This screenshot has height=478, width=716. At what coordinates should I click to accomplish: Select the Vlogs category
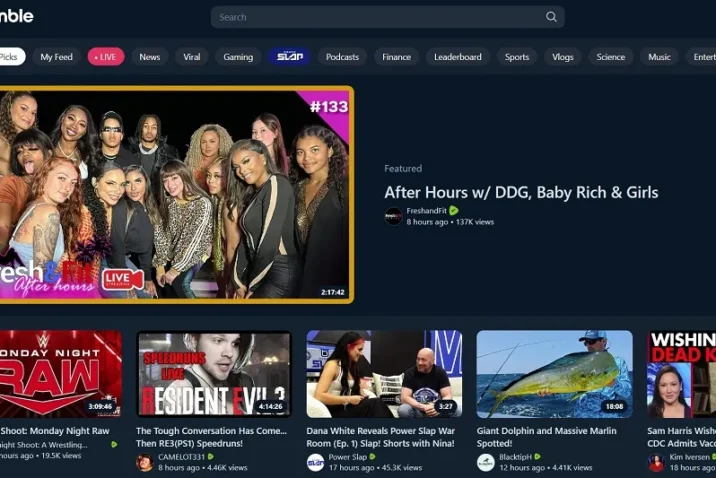563,57
